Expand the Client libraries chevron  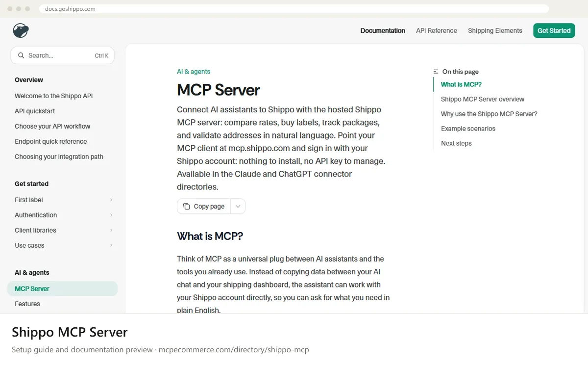coord(111,230)
